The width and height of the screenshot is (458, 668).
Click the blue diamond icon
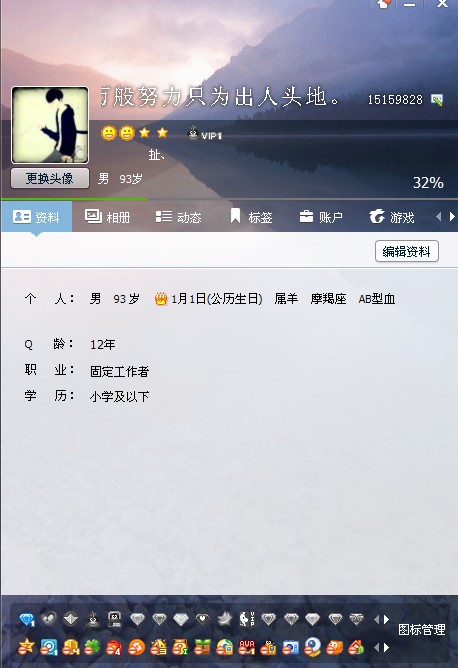click(27, 619)
